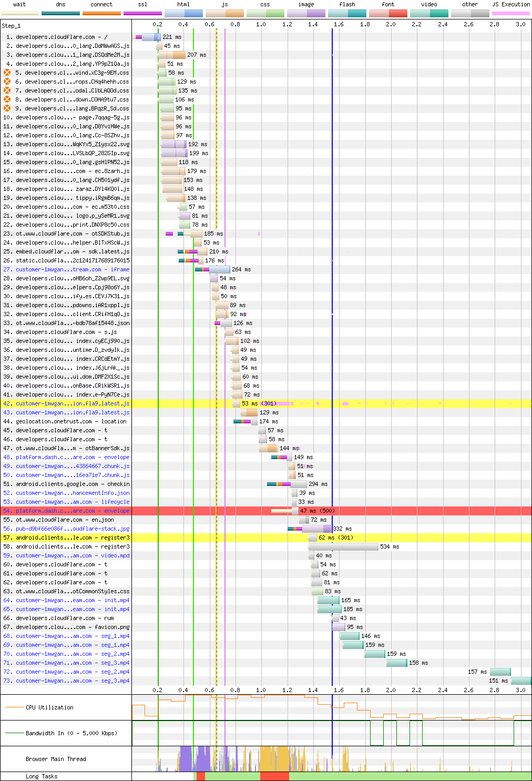Select request 63 otCommonStyles.css row

point(66,591)
